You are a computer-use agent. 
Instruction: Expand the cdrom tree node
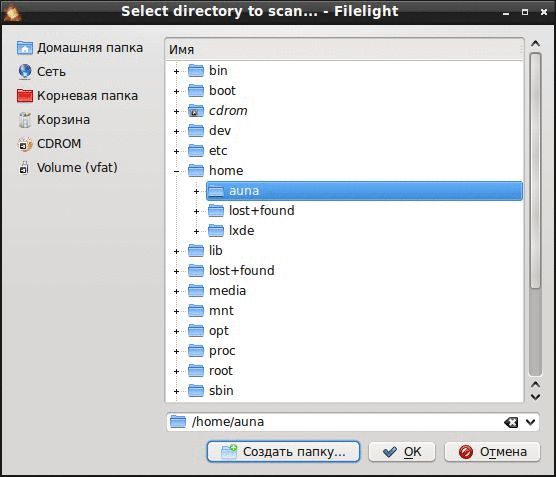click(x=176, y=111)
